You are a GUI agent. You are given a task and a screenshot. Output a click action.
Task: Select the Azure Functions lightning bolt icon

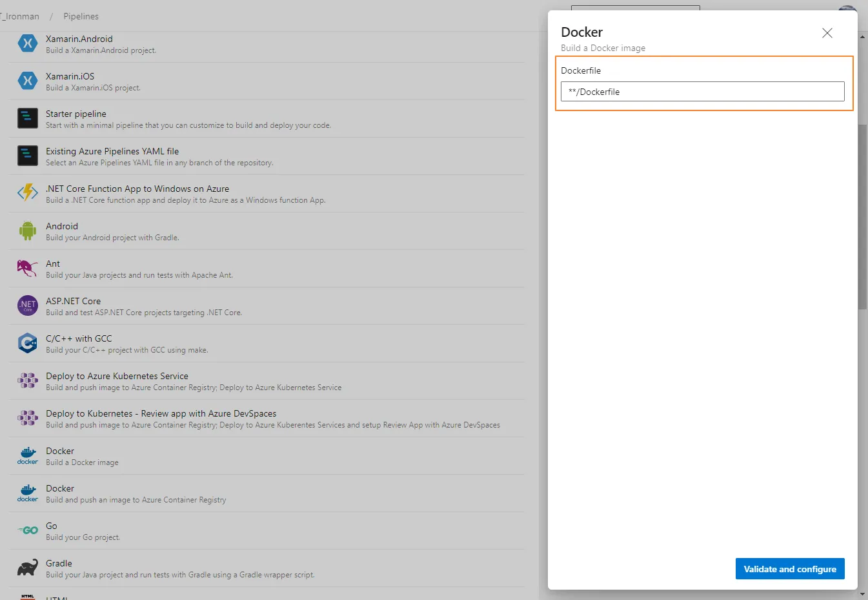[x=27, y=194]
